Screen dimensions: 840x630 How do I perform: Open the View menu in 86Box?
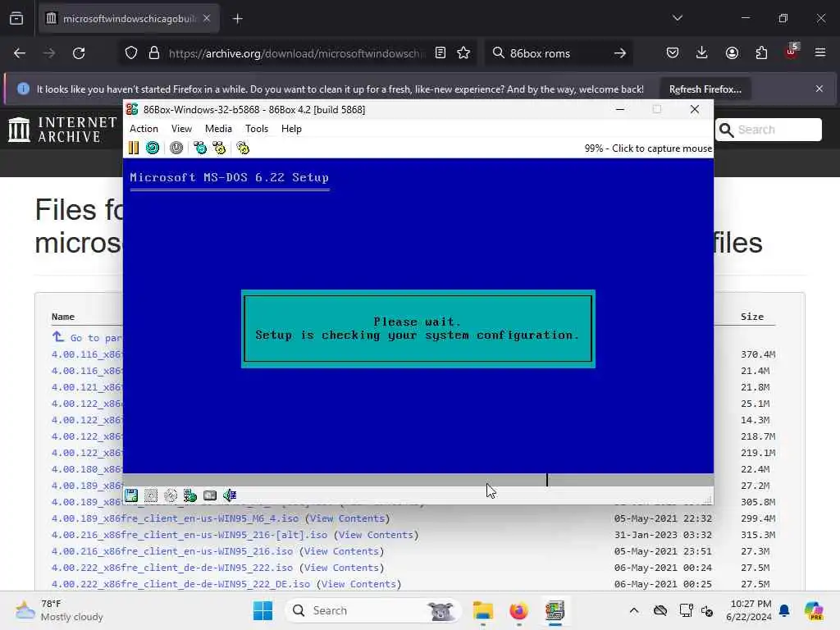(x=181, y=129)
